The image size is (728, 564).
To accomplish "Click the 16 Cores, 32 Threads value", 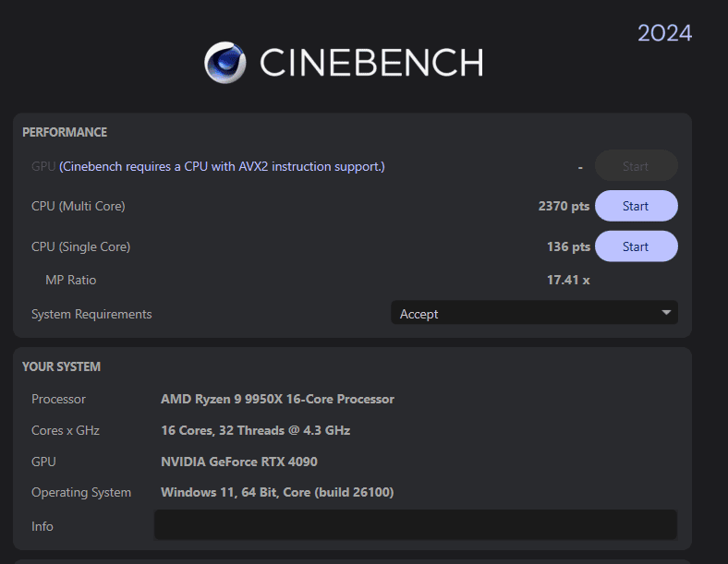I will (255, 430).
